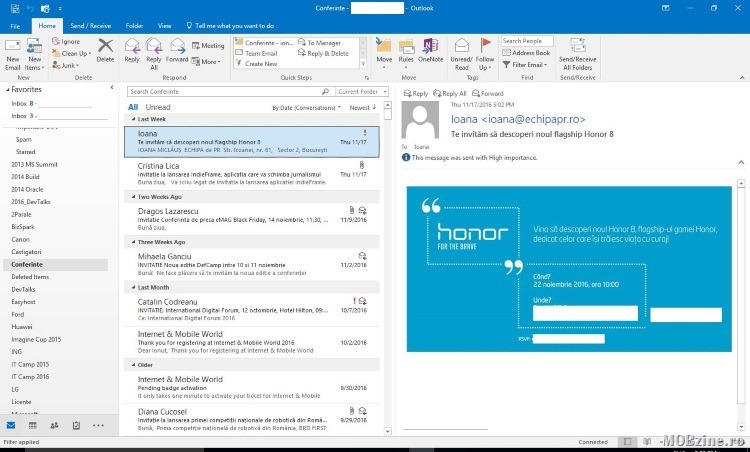Select the Huawei folder
This screenshot has height=452, width=750.
22,327
